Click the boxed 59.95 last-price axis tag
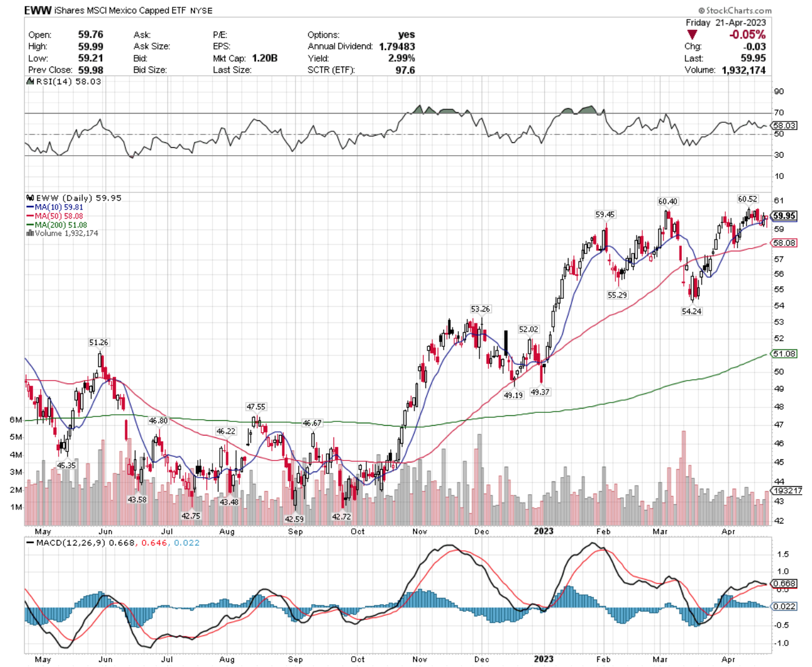812x667 pixels. (785, 216)
